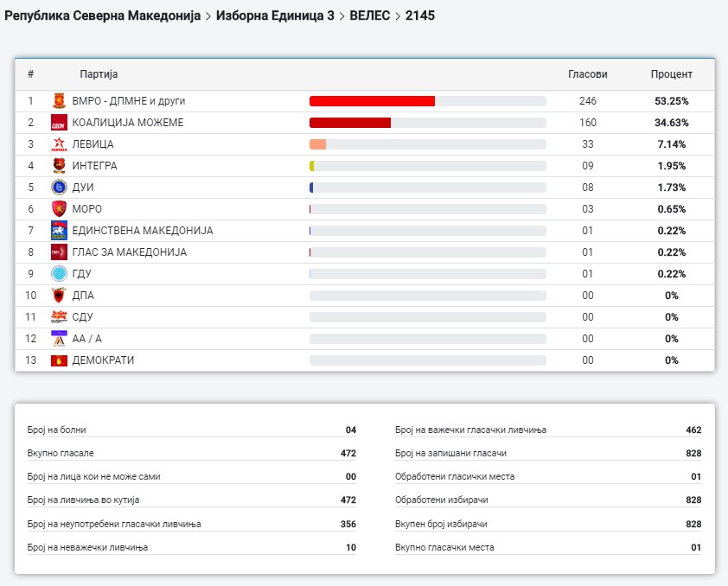Select the ЛЕВИЦА red star logo
Screen dimensions: 728x586
point(59,144)
